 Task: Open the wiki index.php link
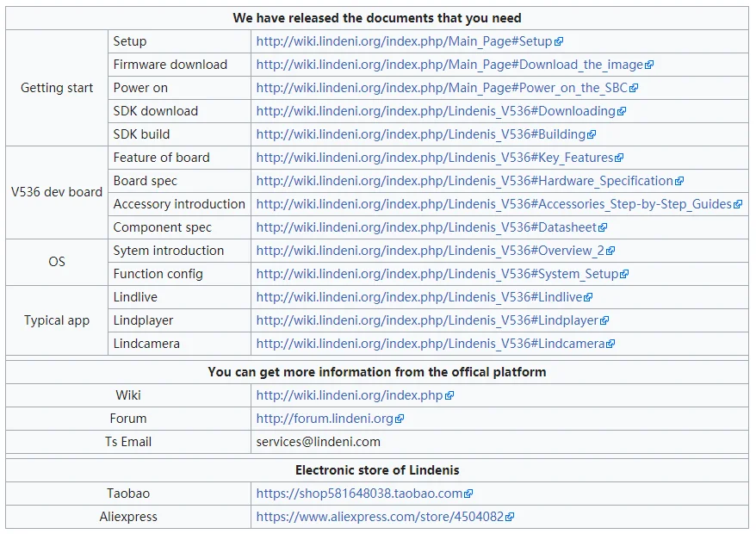click(350, 395)
